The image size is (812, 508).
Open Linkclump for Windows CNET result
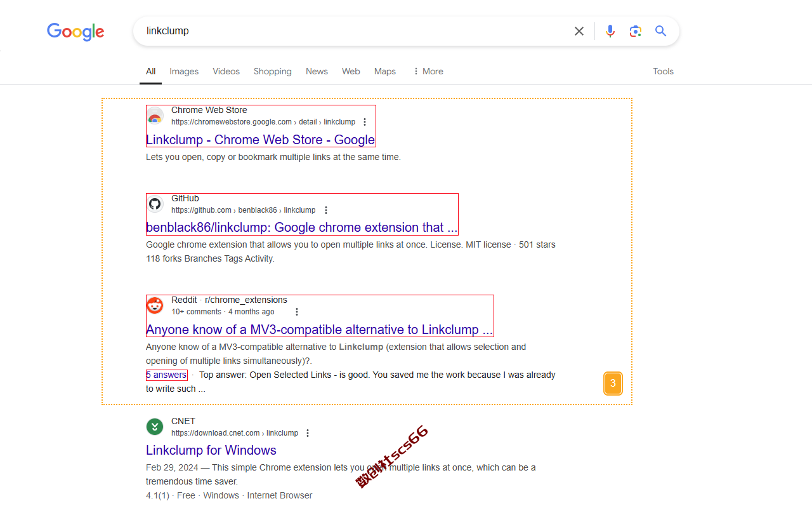[211, 450]
